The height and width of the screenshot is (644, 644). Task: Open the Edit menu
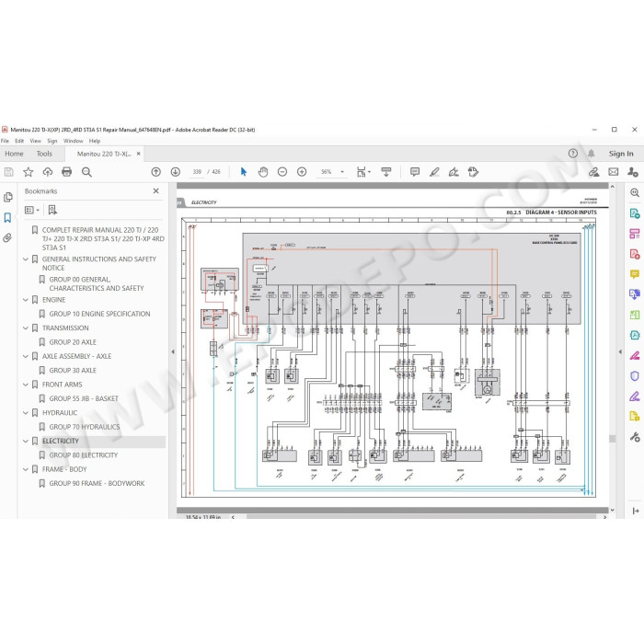click(x=19, y=141)
